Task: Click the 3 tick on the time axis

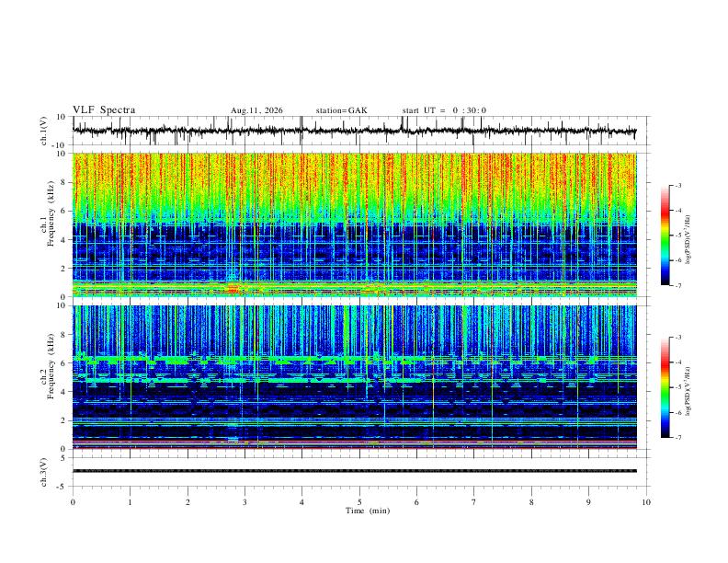Action: point(245,502)
